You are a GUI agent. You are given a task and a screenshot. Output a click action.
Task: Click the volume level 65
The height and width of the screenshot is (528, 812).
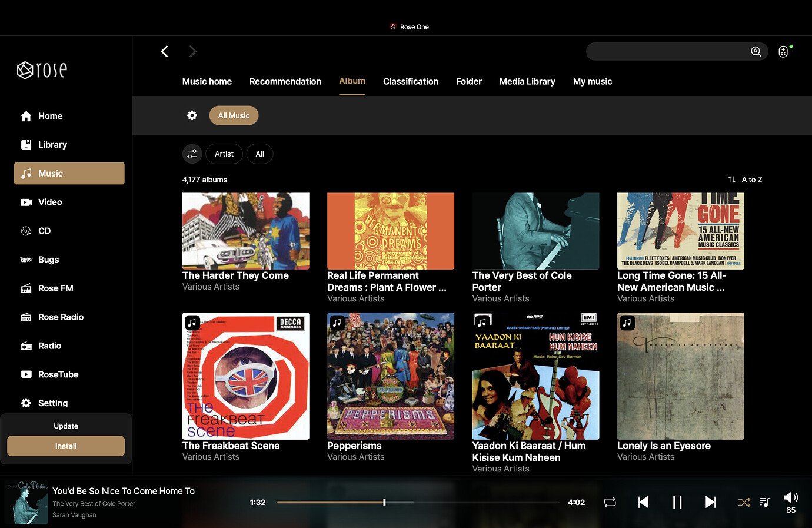791,510
